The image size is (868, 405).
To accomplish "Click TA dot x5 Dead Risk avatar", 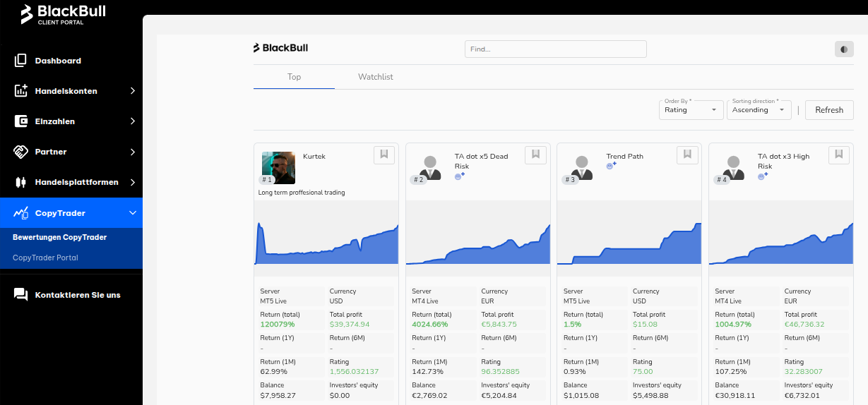I will [430, 168].
